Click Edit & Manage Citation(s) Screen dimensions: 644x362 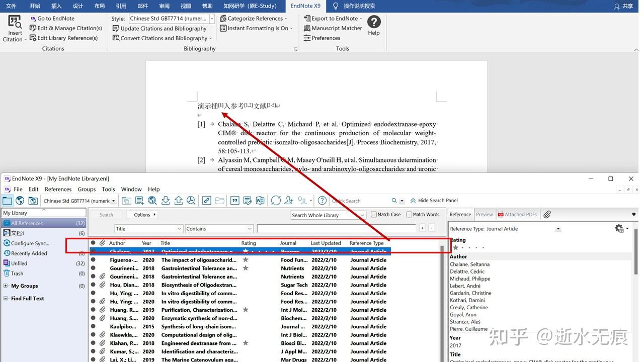(66, 28)
